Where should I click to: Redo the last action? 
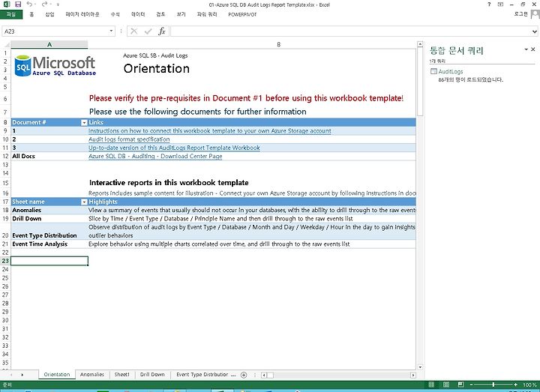(x=44, y=4)
